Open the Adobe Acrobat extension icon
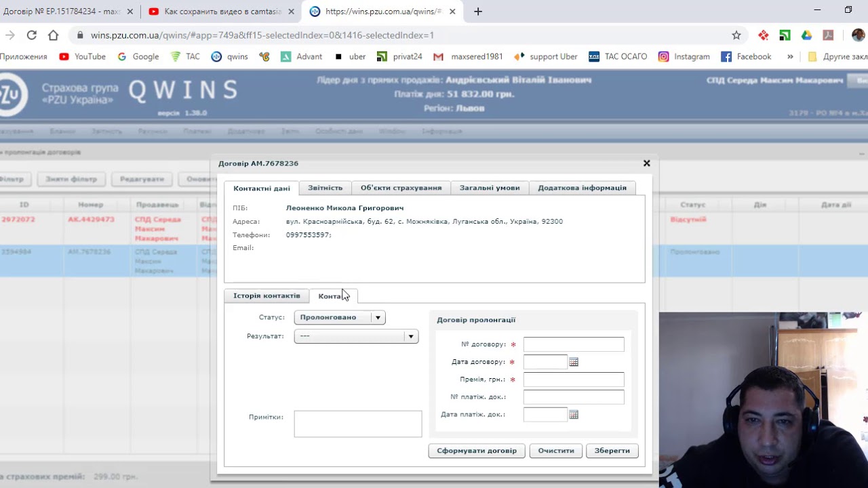The height and width of the screenshot is (488, 868). point(828,35)
